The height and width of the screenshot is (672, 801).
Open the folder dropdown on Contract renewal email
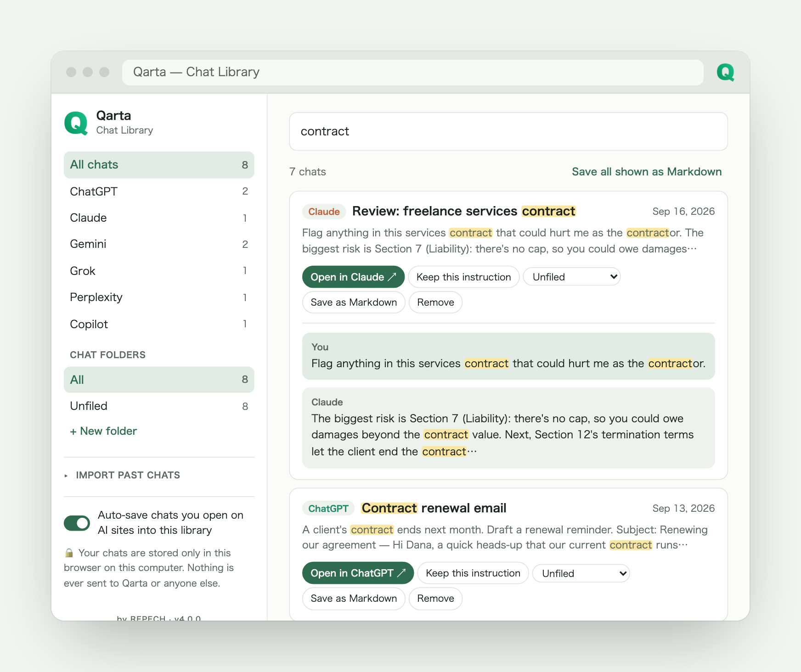coord(581,573)
